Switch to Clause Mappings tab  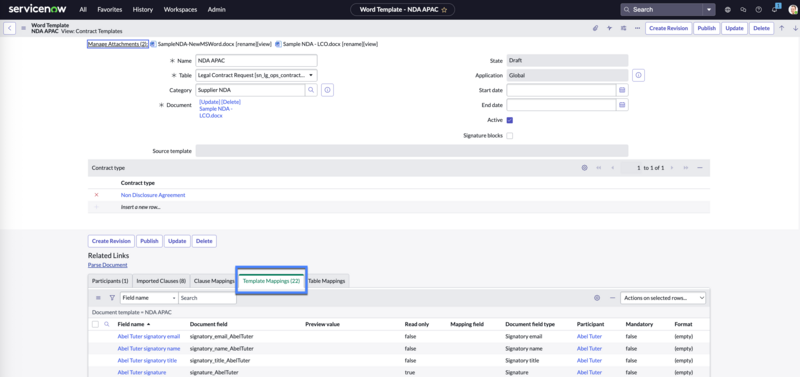(x=214, y=281)
